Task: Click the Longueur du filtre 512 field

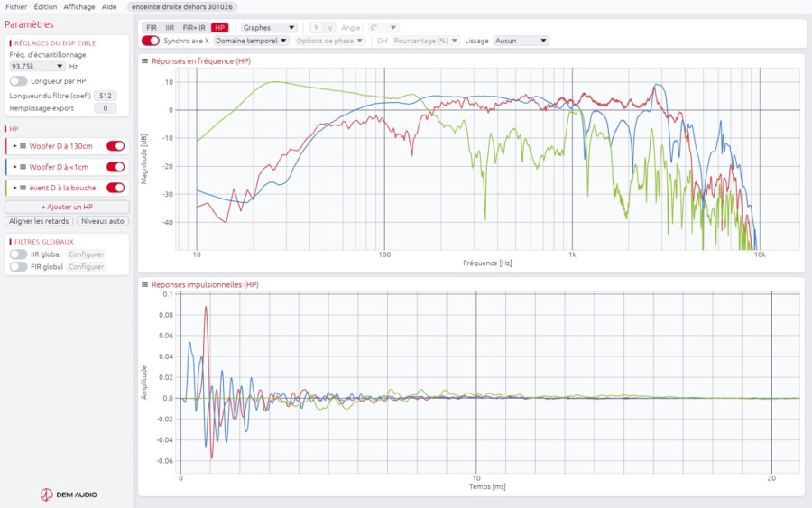Action: point(106,96)
